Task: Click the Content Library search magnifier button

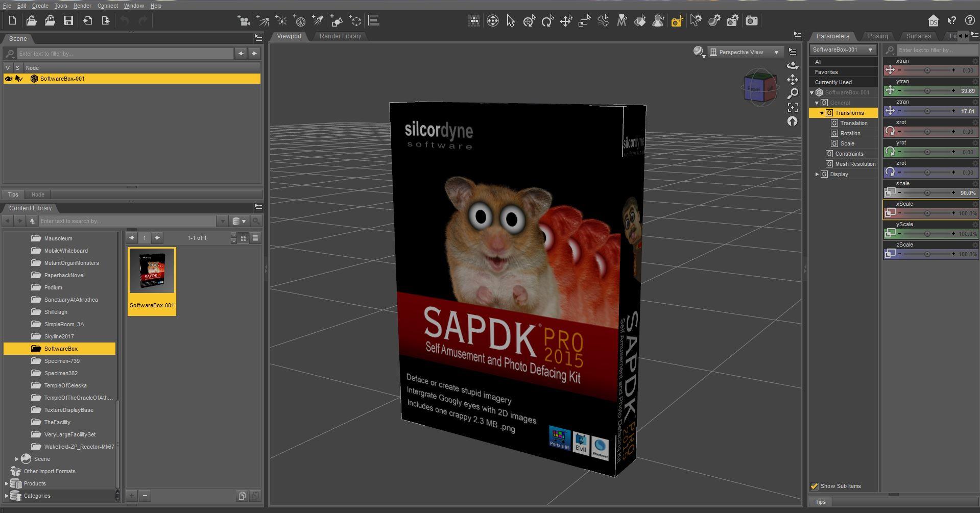Action: (x=256, y=221)
